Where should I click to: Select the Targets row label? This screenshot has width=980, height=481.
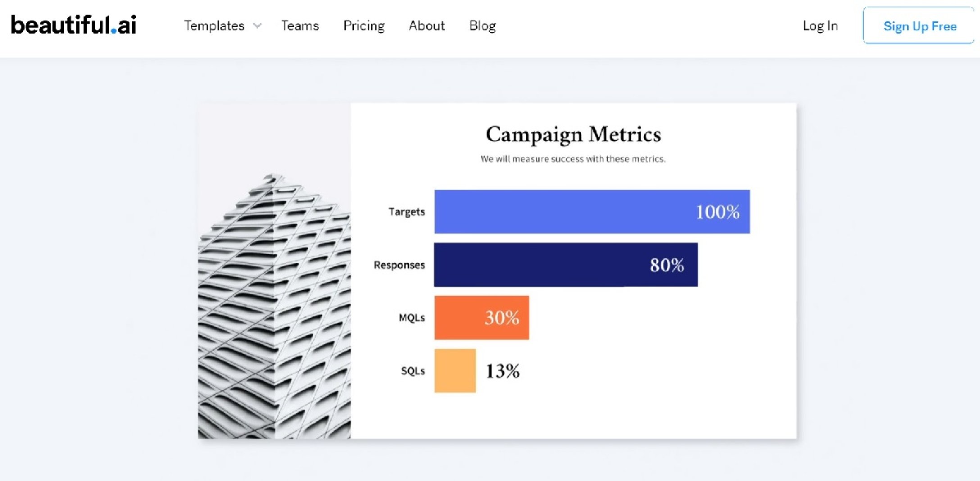pos(407,212)
